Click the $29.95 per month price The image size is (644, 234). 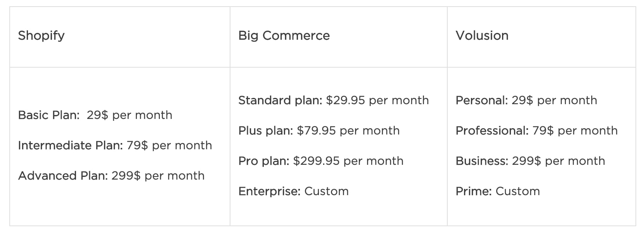coord(377,101)
